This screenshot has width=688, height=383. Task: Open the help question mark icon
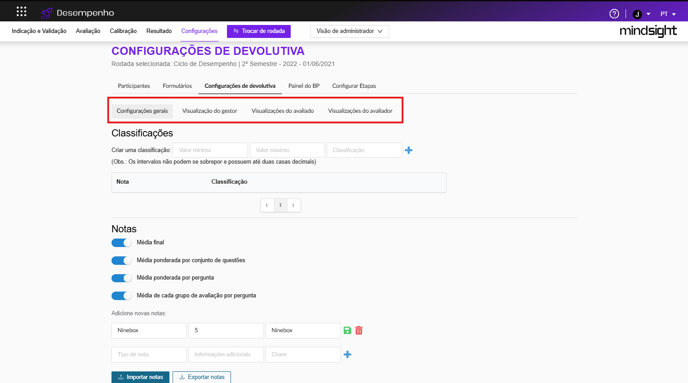pyautogui.click(x=614, y=14)
